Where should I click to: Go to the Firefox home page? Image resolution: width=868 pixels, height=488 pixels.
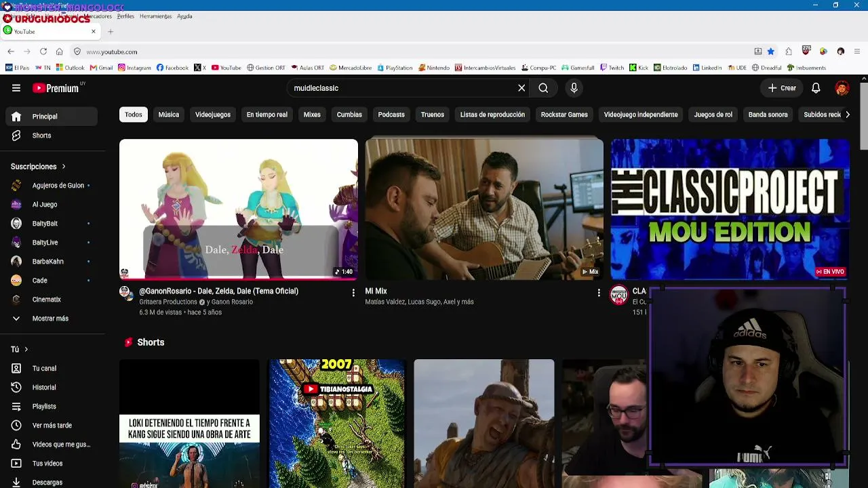[60, 52]
